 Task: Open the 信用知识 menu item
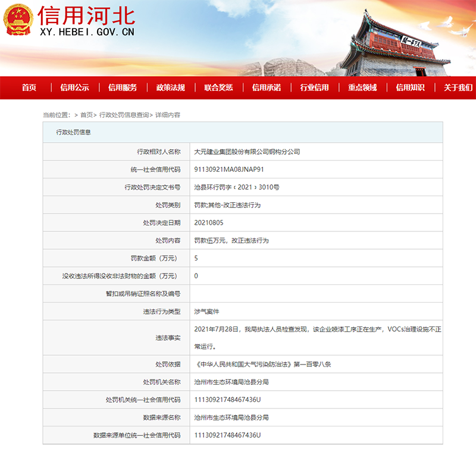(411, 87)
